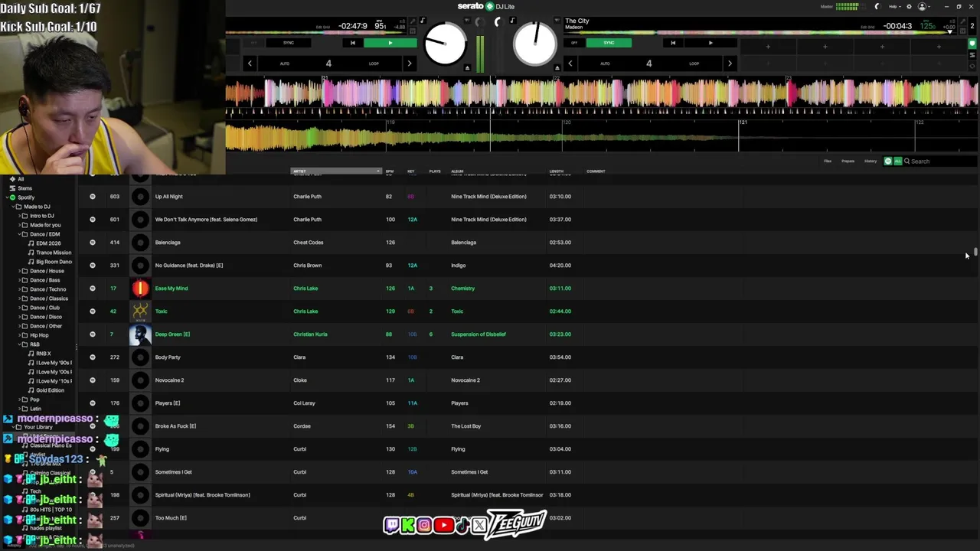
Task: Open the Gold Edition playlist
Action: click(x=50, y=390)
